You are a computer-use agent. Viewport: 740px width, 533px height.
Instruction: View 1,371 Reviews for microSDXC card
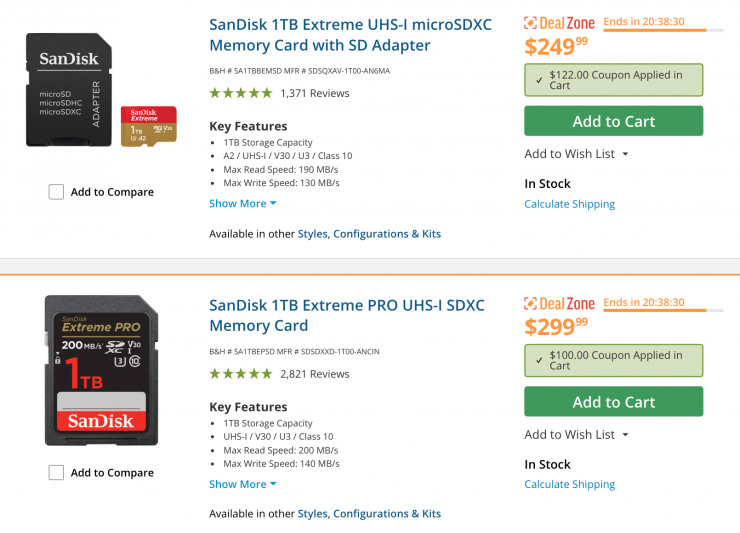point(315,93)
